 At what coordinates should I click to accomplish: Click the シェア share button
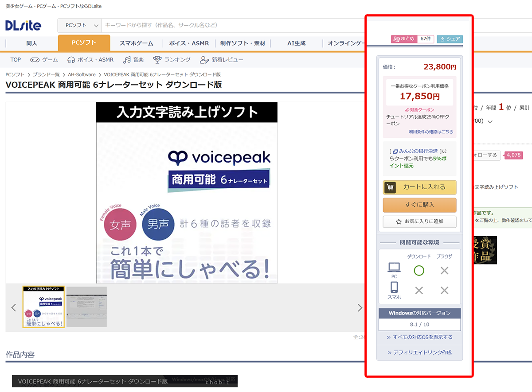[x=450, y=39]
